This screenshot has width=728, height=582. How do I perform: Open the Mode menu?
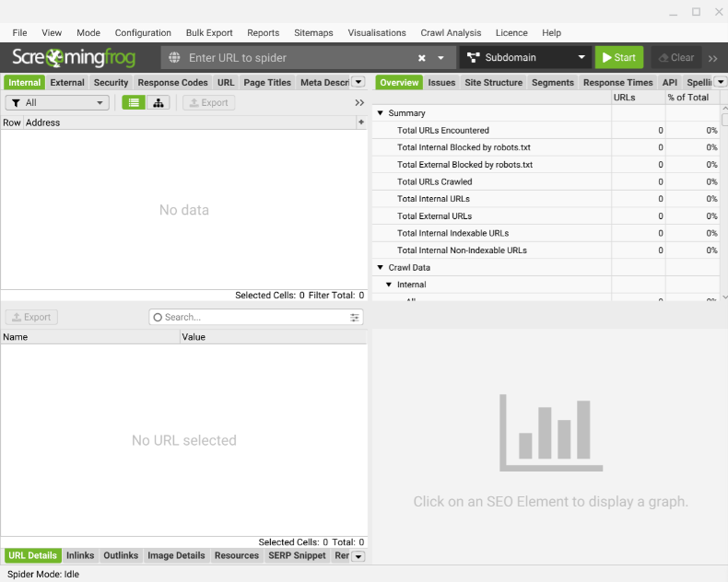click(88, 33)
